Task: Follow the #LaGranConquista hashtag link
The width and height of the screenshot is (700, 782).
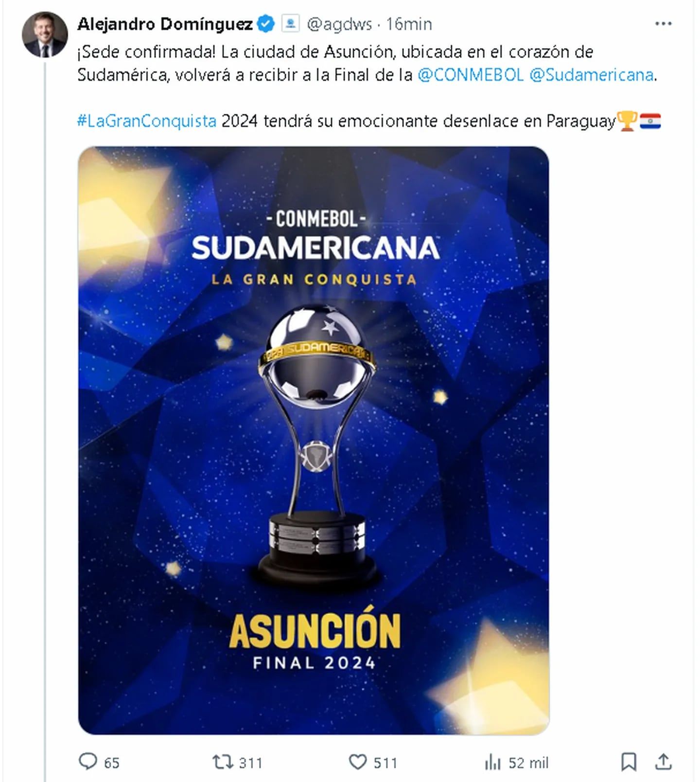Action: (146, 121)
